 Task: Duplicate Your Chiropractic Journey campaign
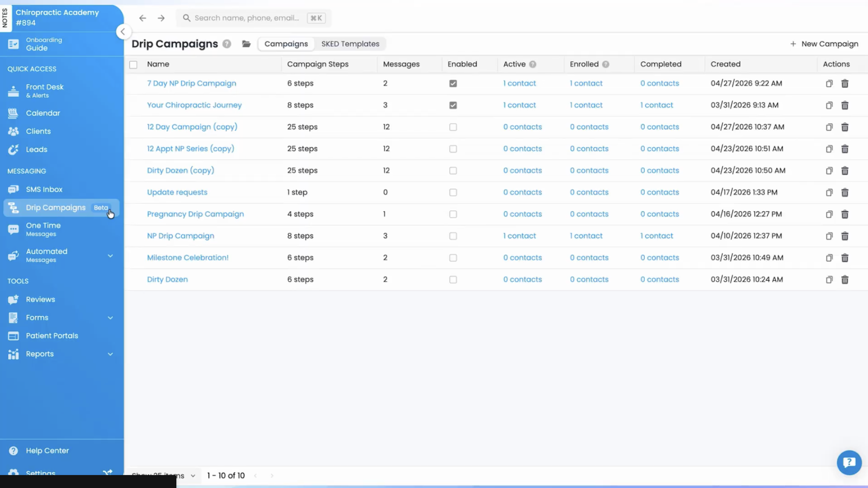tap(829, 105)
